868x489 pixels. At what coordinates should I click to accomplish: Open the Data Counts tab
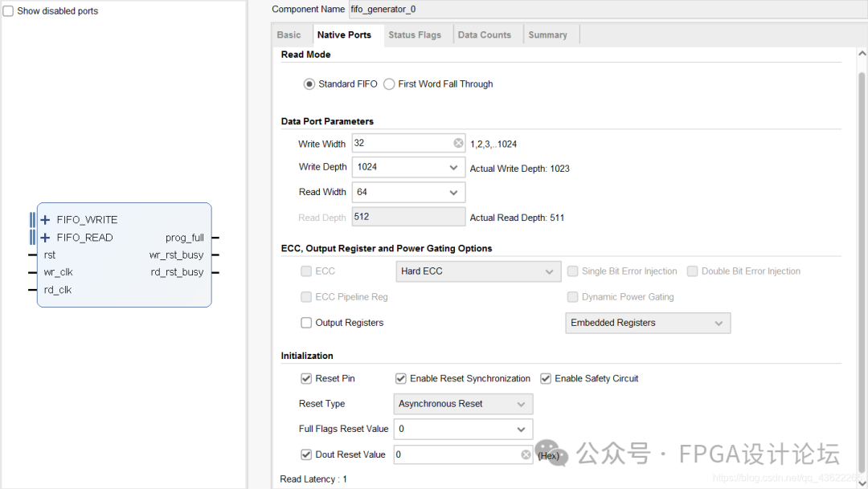484,35
